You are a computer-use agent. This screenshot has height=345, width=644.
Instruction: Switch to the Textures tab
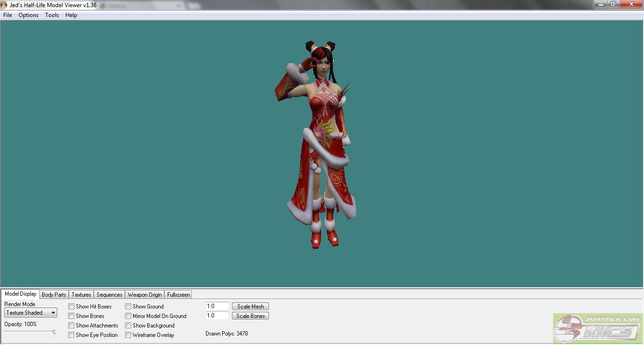coord(81,295)
